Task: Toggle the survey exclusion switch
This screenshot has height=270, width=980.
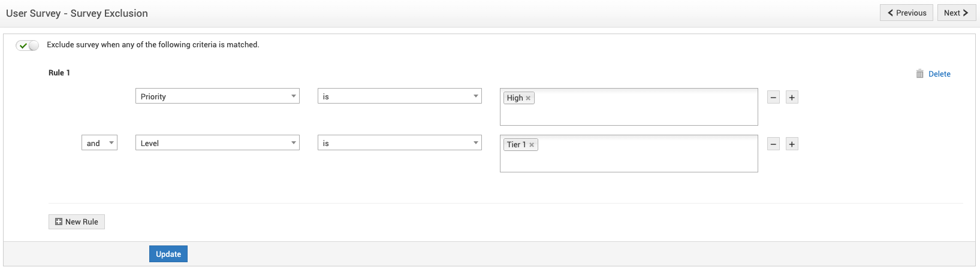Action: coord(28,45)
